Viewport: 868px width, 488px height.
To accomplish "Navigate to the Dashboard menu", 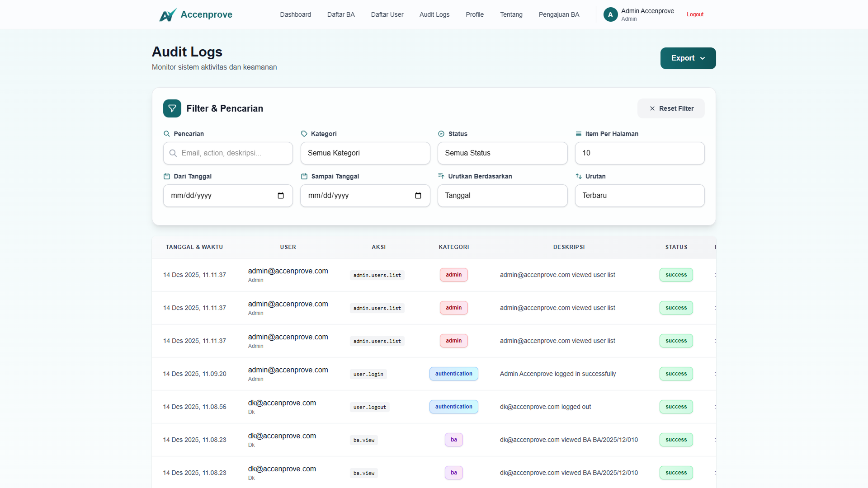I will [x=295, y=14].
